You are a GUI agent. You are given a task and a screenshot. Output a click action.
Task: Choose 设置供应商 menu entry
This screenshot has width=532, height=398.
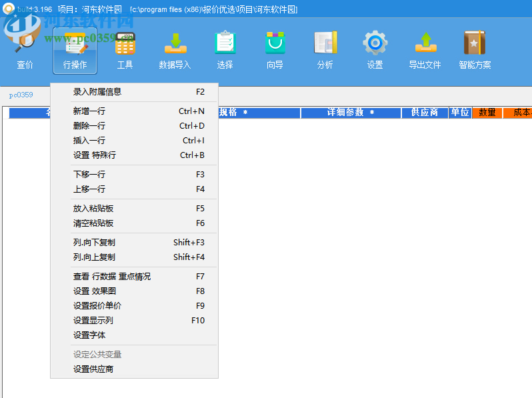[135, 369]
